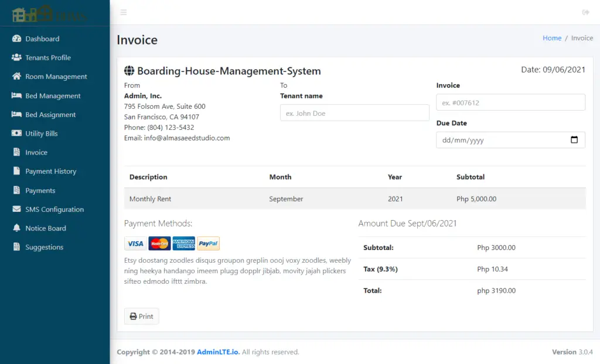Click the Visa payment method icon

click(135, 243)
